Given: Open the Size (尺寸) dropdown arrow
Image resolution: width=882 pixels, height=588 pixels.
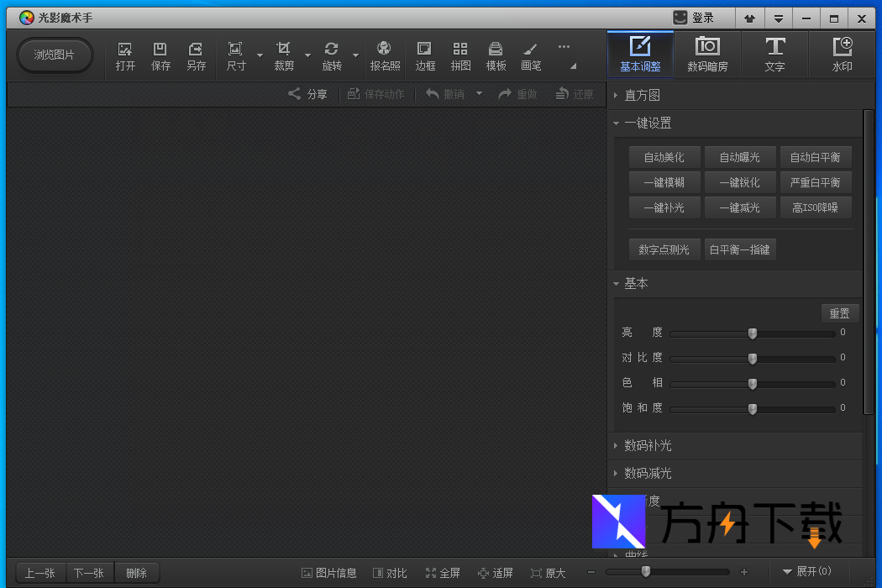Looking at the screenshot, I should point(260,56).
